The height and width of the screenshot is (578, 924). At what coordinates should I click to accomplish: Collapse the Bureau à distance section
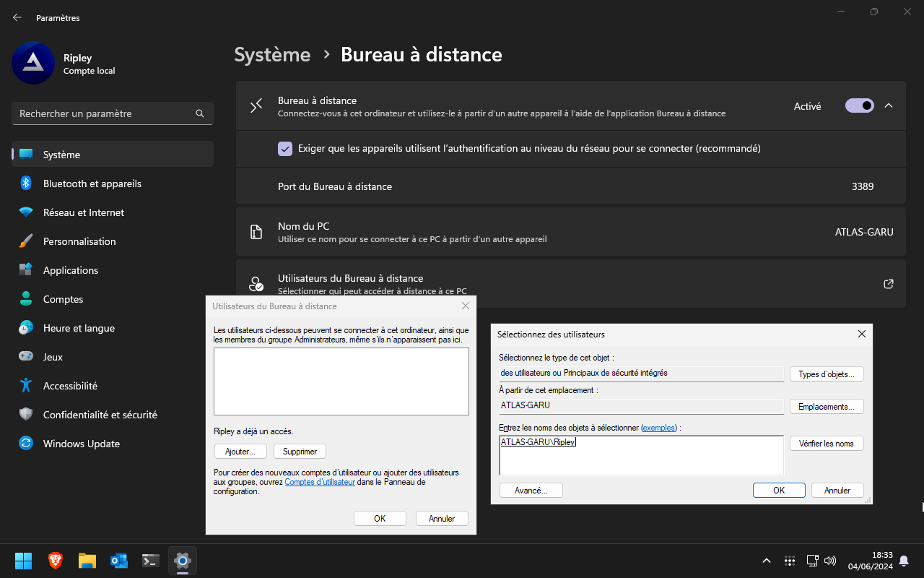889,106
